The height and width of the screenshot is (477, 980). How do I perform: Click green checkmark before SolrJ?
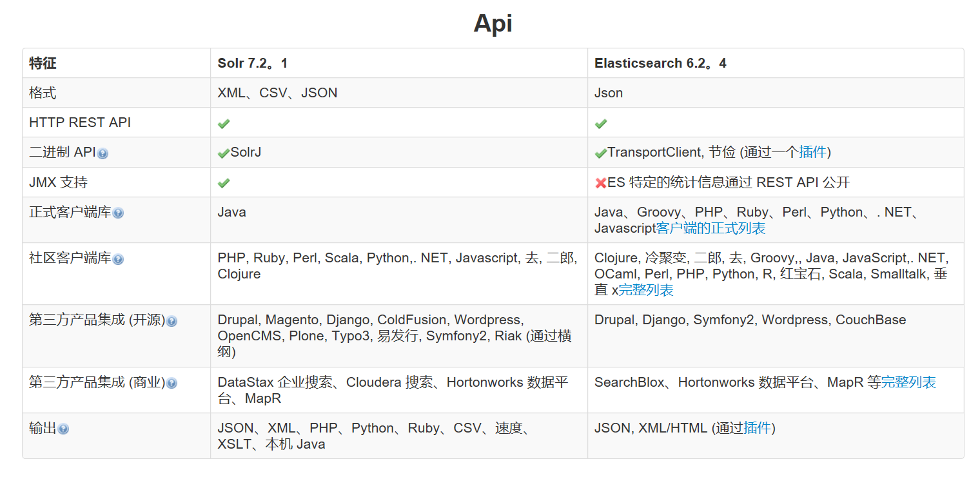click(x=224, y=153)
